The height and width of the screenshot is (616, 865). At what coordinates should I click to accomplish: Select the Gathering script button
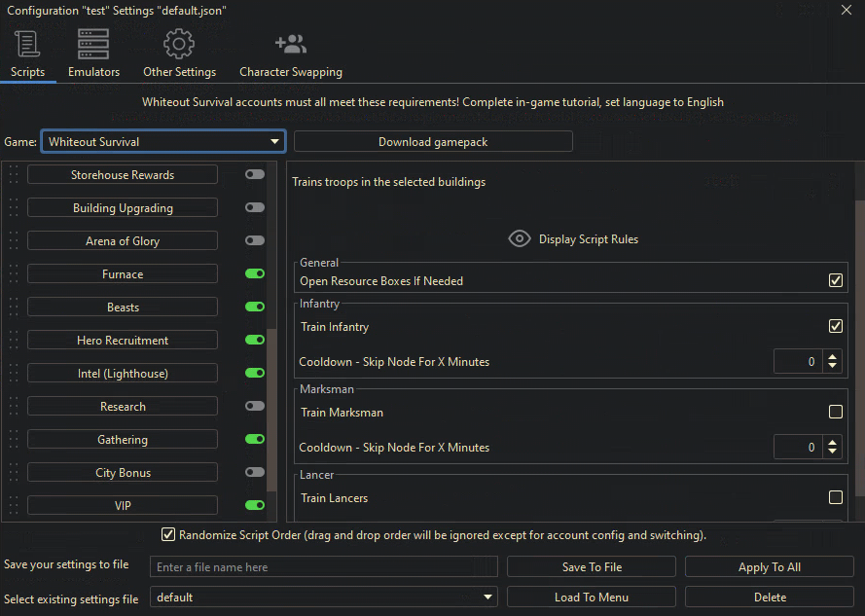pyautogui.click(x=123, y=439)
